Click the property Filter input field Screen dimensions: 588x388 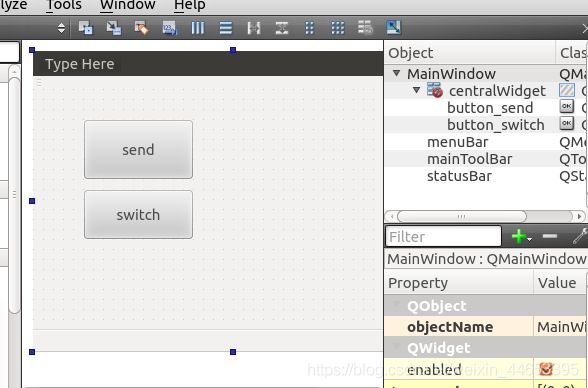(443, 237)
